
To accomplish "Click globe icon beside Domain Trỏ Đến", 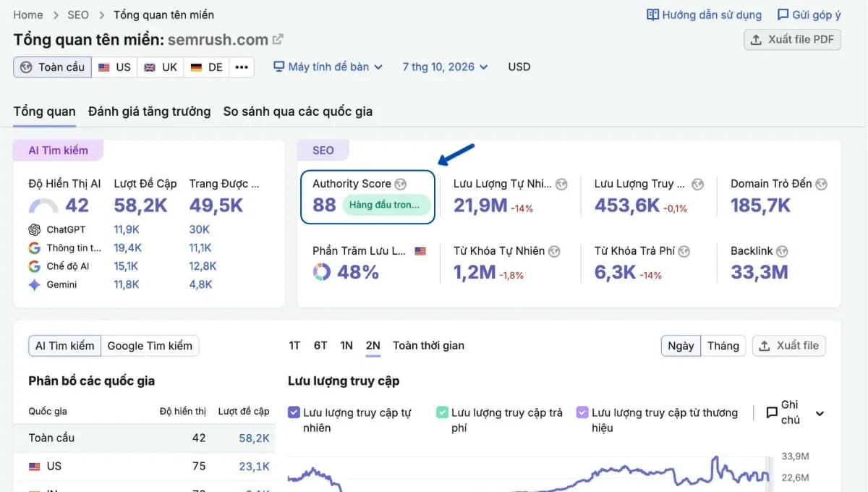I will (821, 184).
